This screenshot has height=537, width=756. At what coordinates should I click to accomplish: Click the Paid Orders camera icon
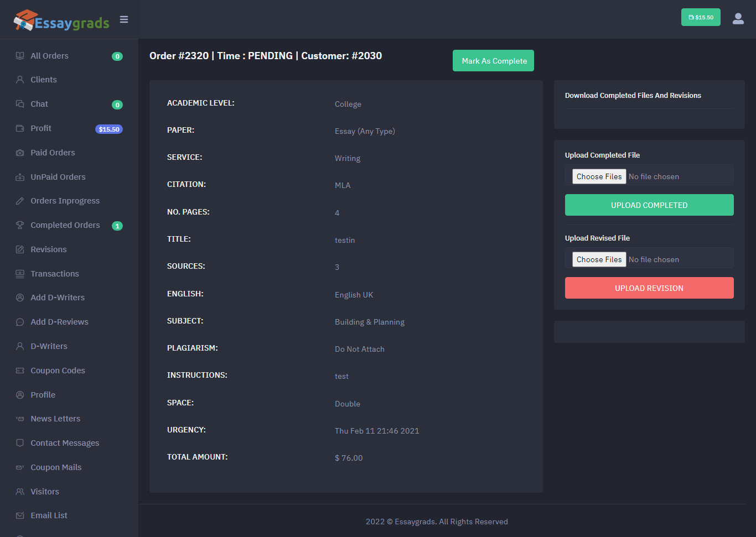[x=20, y=153]
